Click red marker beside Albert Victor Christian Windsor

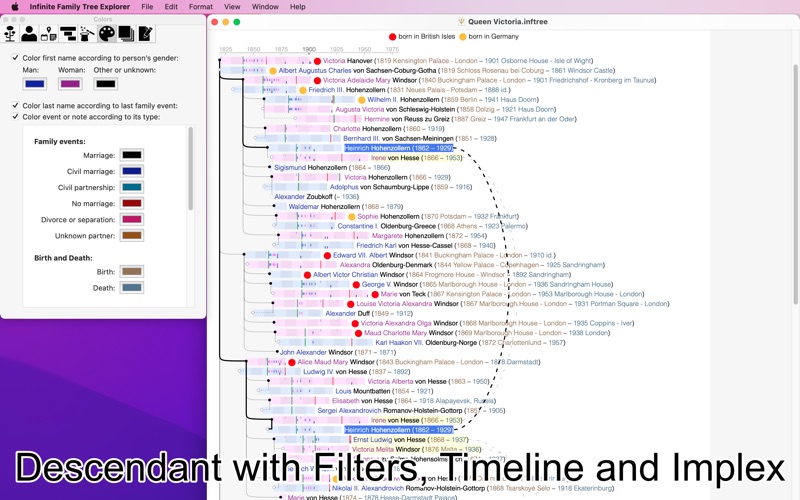click(x=307, y=275)
